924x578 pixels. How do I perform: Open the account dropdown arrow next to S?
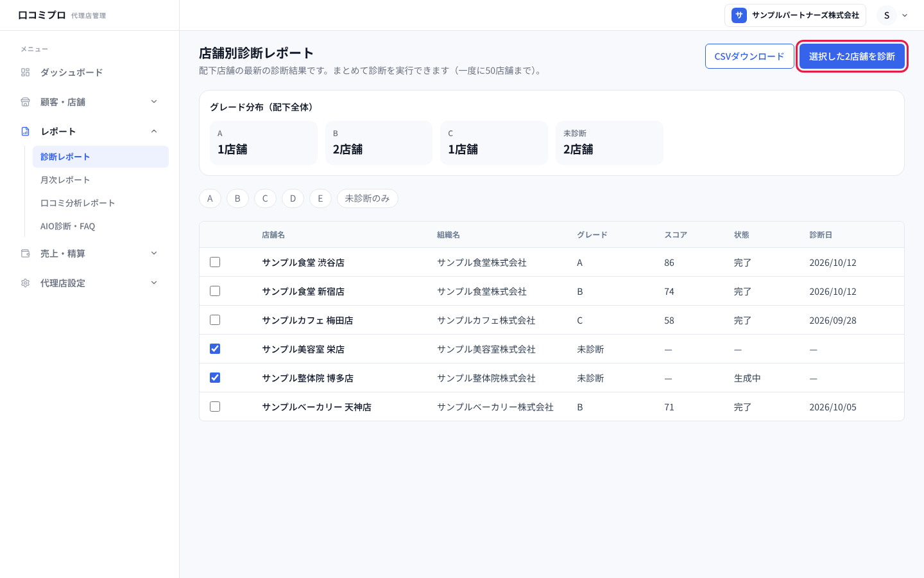click(905, 15)
